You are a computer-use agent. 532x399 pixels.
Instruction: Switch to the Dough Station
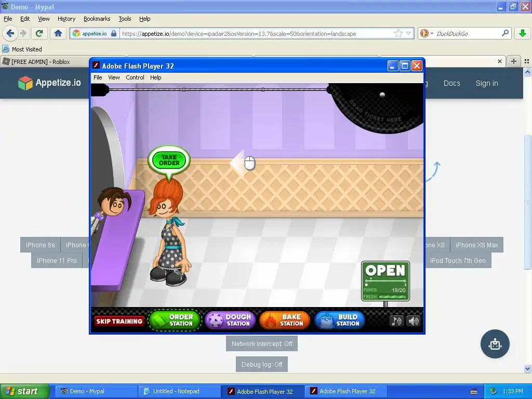pos(230,320)
